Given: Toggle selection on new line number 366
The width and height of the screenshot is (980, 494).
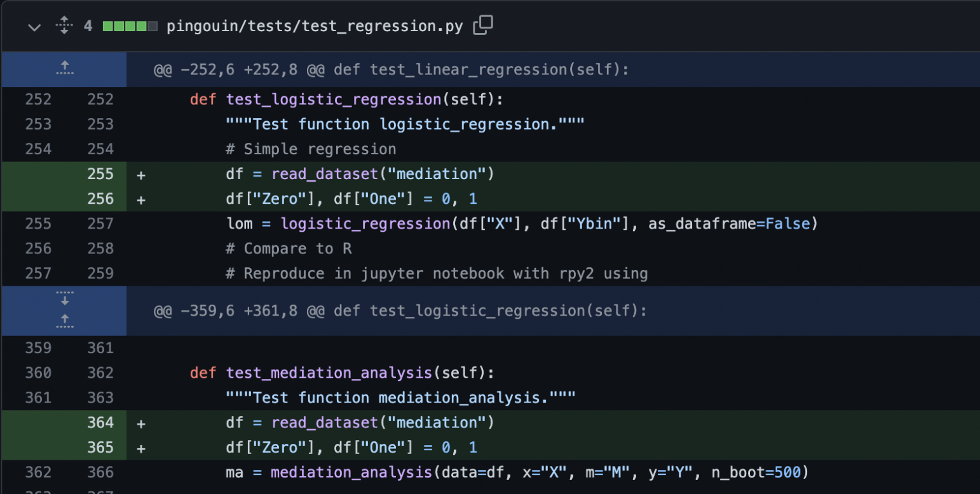Looking at the screenshot, I should (x=100, y=472).
